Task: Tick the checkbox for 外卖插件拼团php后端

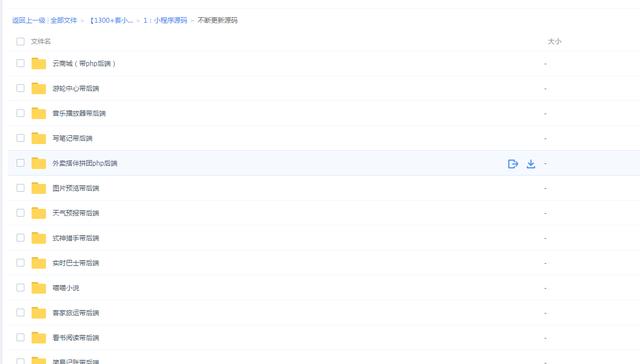Action: tap(20, 163)
